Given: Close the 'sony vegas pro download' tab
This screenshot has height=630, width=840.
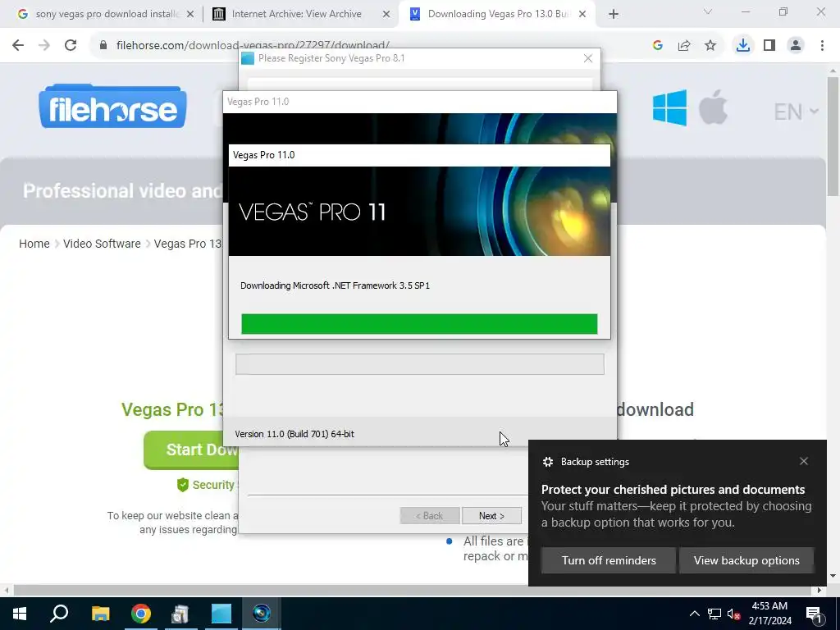Looking at the screenshot, I should click(x=190, y=14).
